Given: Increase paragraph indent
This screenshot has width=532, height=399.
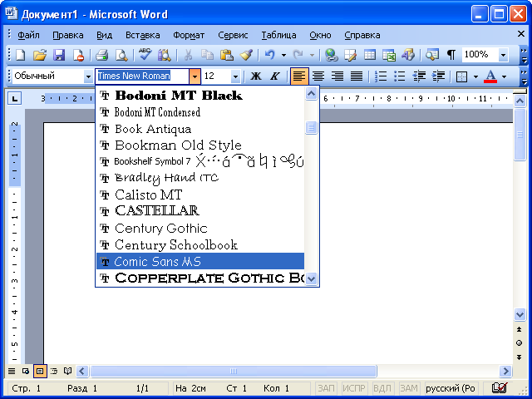Looking at the screenshot, I should [x=438, y=76].
